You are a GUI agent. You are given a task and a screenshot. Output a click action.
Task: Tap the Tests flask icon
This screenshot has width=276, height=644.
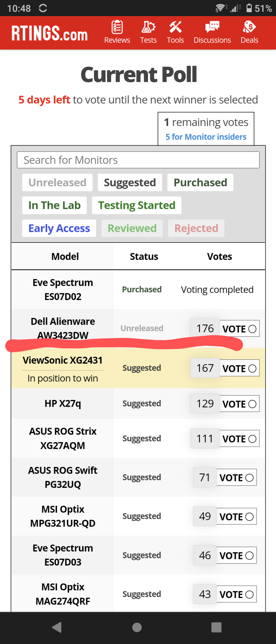148,27
